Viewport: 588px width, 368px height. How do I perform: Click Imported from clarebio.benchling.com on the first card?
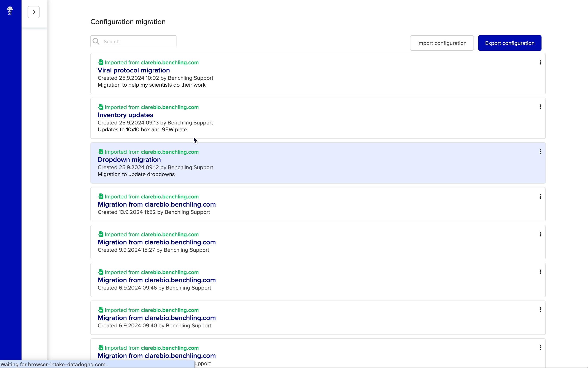click(x=152, y=62)
